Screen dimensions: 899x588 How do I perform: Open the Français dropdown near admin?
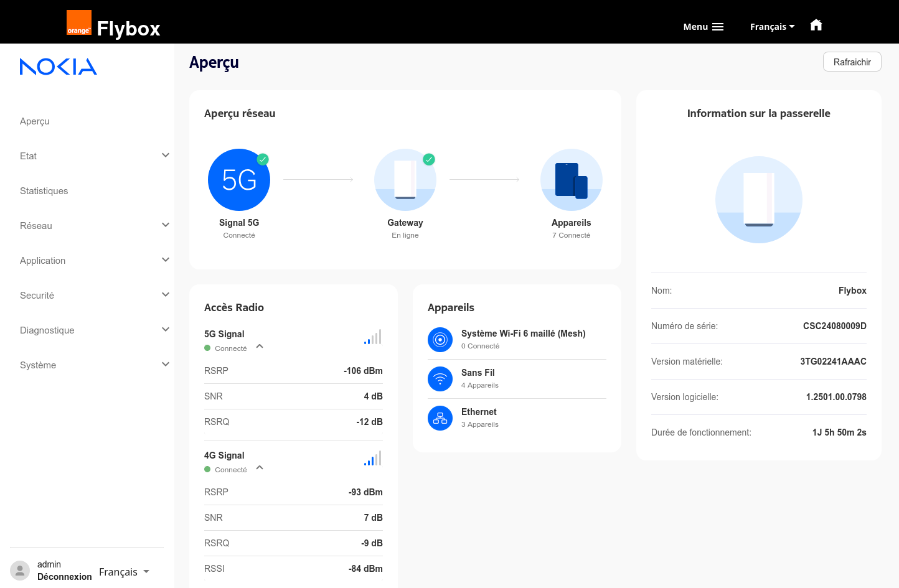pyautogui.click(x=124, y=572)
